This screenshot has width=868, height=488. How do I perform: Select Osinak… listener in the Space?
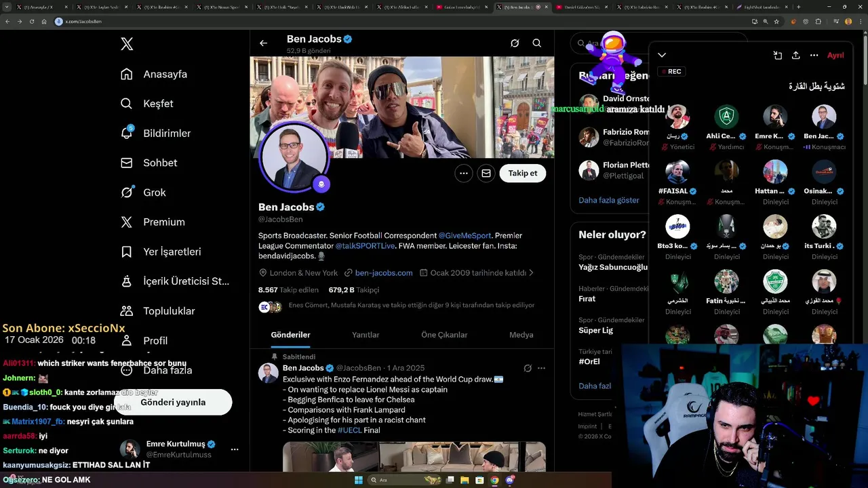pyautogui.click(x=825, y=182)
